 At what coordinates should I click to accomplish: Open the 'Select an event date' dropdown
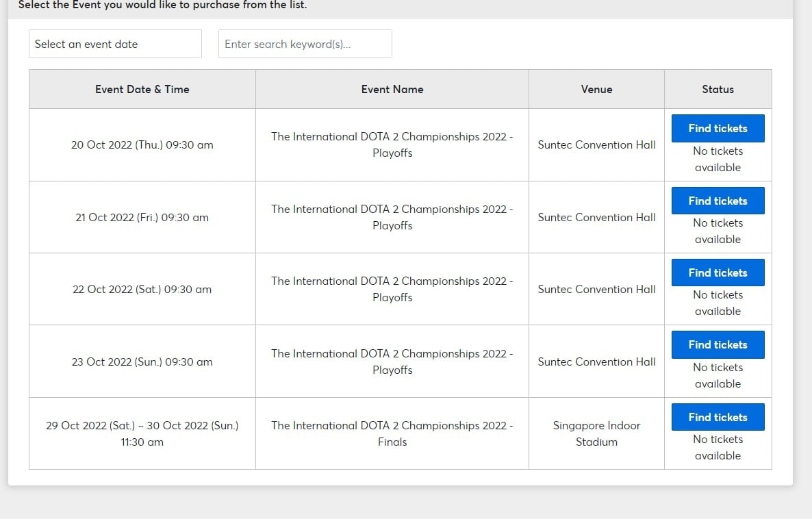click(115, 44)
